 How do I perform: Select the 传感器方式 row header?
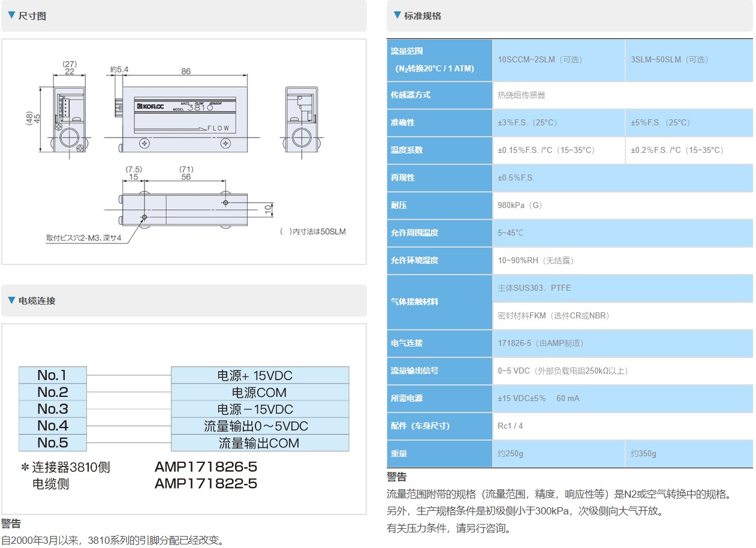[439, 95]
